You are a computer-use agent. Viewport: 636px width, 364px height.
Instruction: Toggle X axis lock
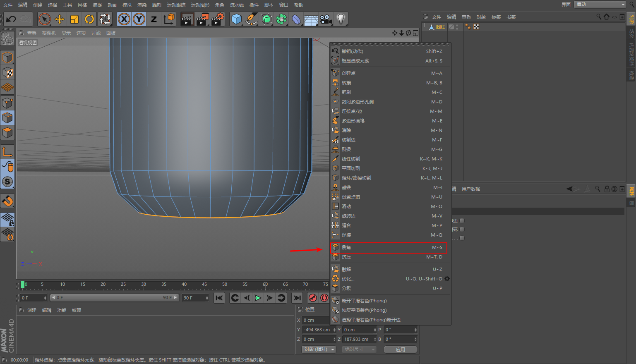(124, 19)
